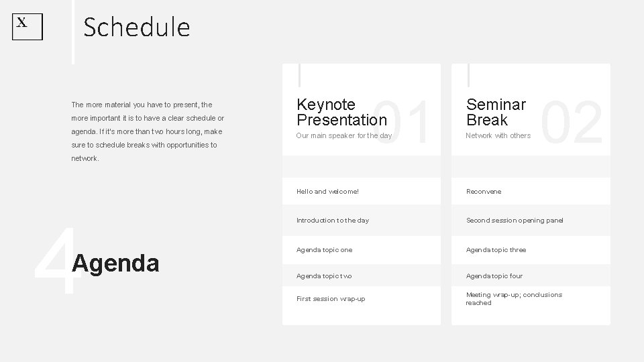Screen dimensions: 644x362
Task: Select the large number 4 graphic
Action: (54, 261)
